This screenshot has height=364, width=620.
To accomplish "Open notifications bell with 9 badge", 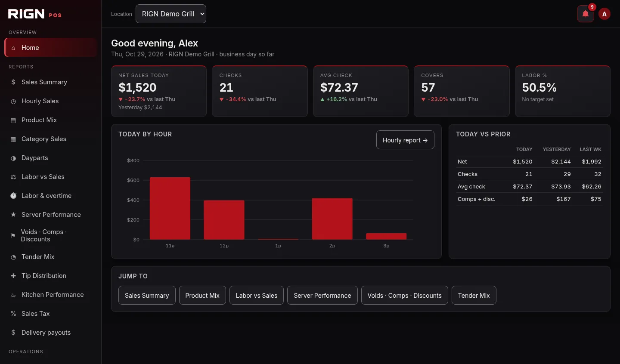I will point(586,14).
